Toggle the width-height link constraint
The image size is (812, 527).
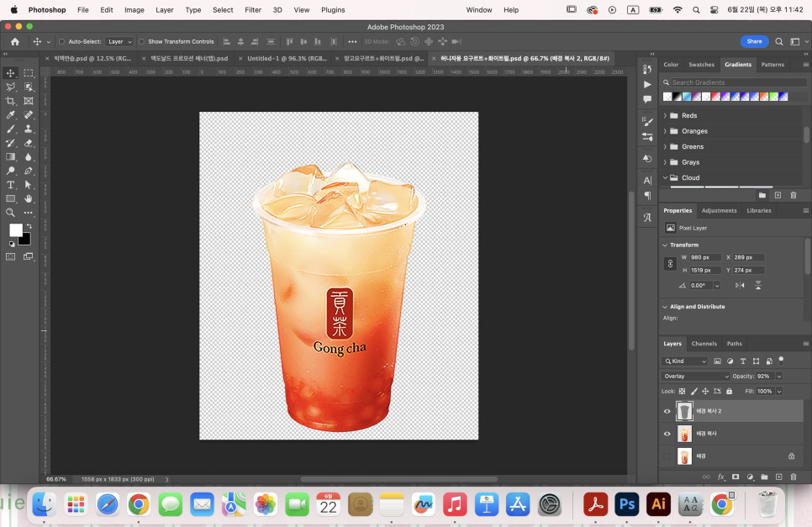tap(670, 264)
